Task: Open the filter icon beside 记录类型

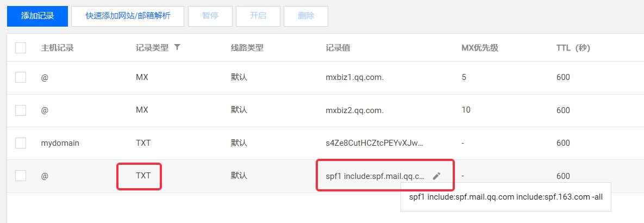Action: click(177, 47)
